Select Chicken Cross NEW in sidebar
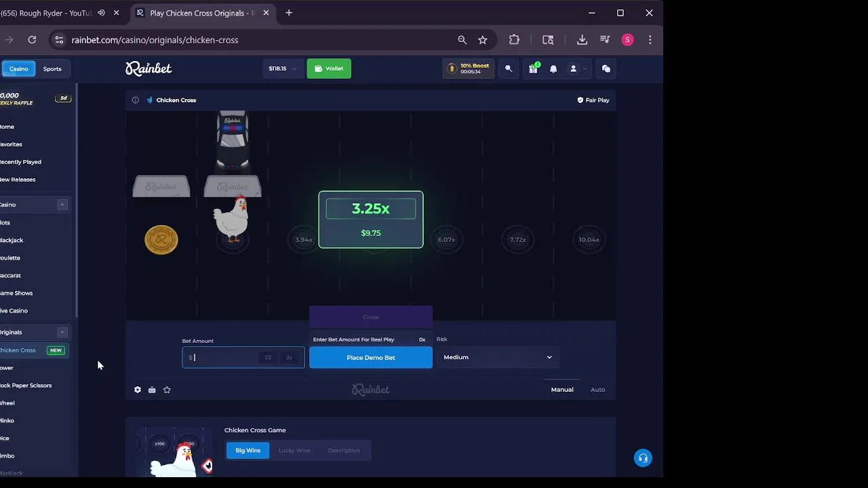This screenshot has width=868, height=488. point(34,350)
